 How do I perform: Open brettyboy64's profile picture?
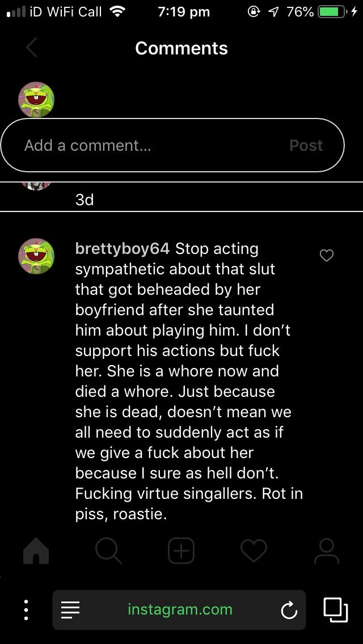(36, 256)
